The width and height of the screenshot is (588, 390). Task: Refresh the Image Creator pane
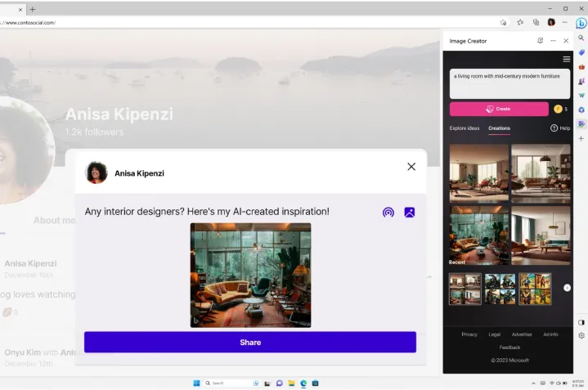point(540,41)
